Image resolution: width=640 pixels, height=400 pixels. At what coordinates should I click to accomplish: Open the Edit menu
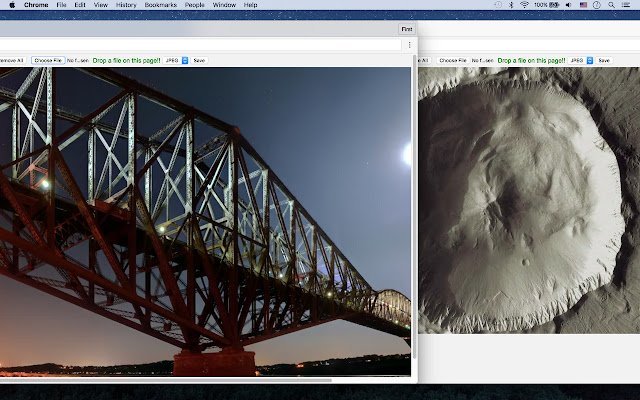pos(80,5)
